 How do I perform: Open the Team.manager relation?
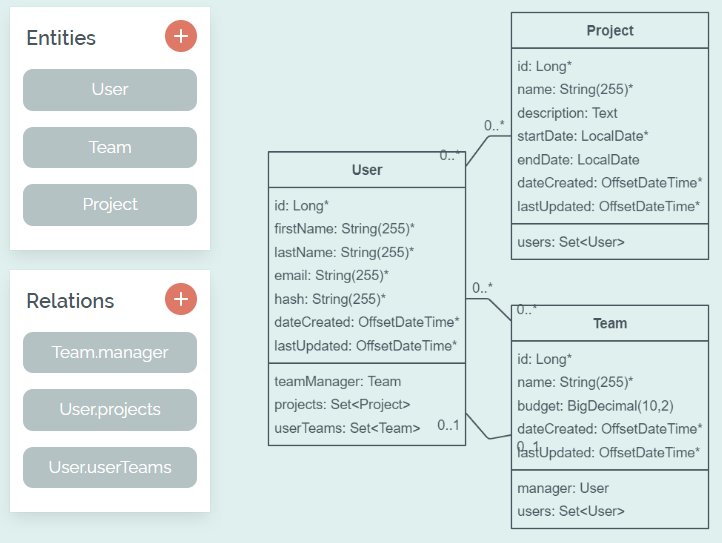[x=110, y=352]
